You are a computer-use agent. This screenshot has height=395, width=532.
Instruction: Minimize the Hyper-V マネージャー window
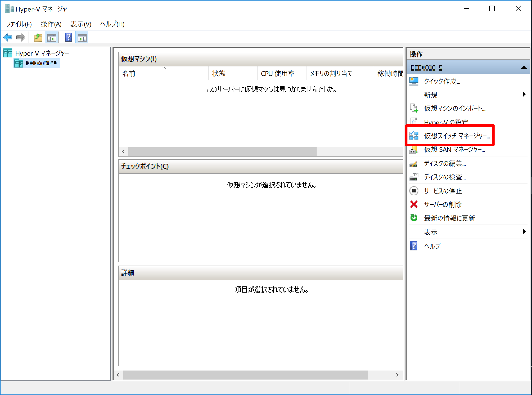tap(466, 9)
